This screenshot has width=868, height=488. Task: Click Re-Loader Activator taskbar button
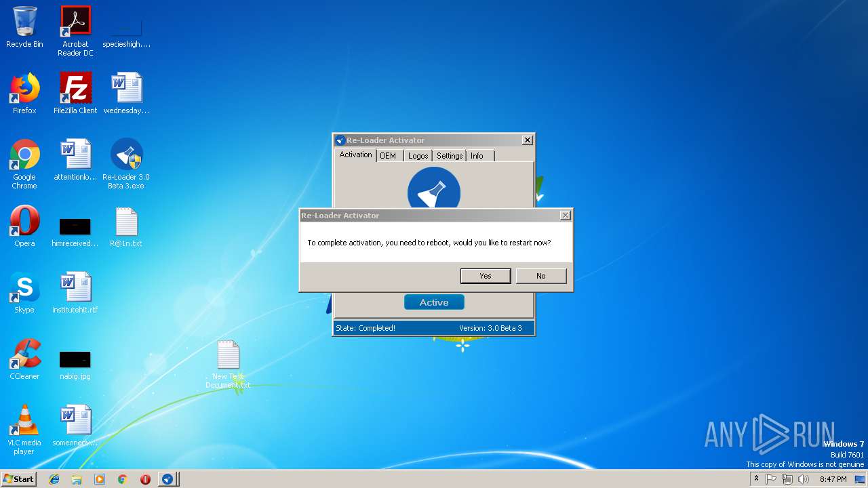[167, 479]
